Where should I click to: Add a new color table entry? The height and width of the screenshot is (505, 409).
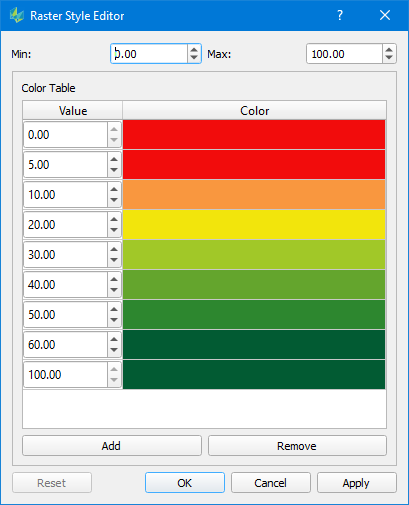112,446
